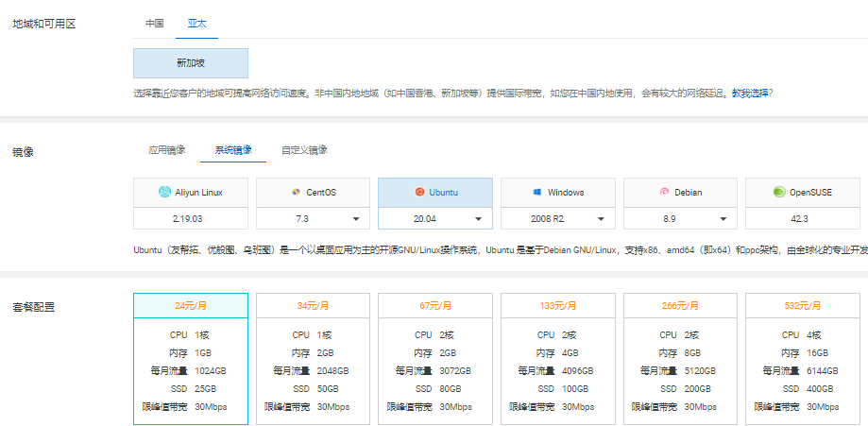
Task: Choose the 266元/月 plan card
Action: pyautogui.click(x=680, y=359)
